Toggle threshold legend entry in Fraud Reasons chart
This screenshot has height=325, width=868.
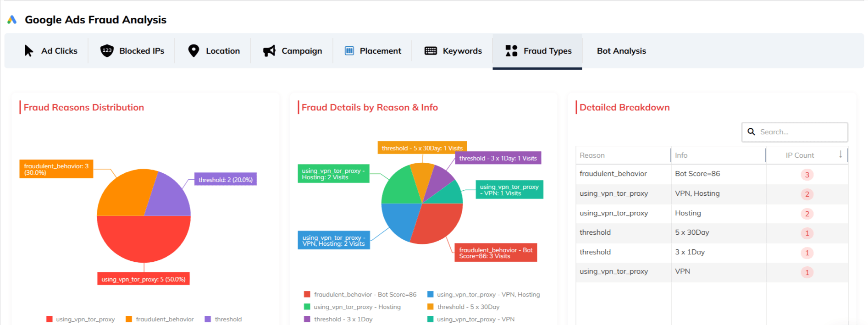pos(223,319)
